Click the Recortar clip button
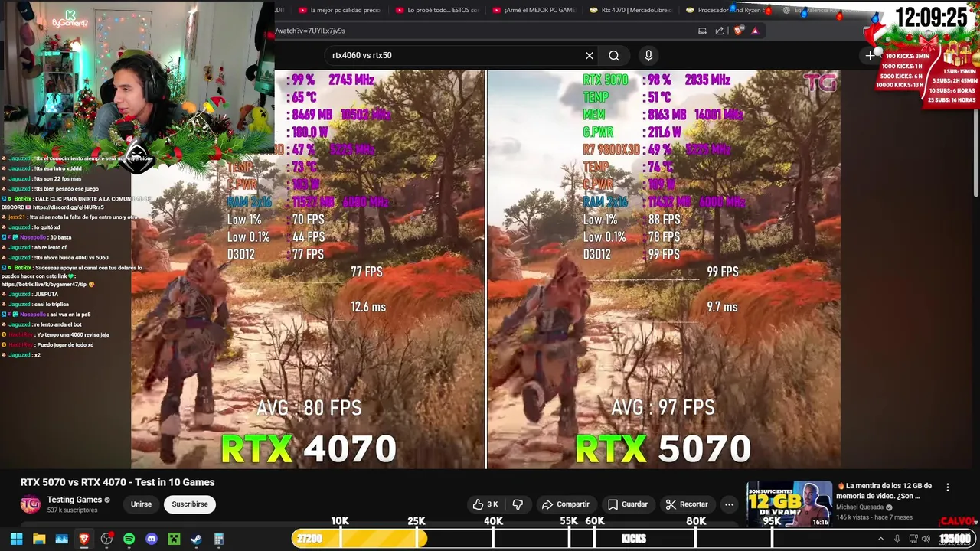The image size is (980, 551). pos(687,504)
